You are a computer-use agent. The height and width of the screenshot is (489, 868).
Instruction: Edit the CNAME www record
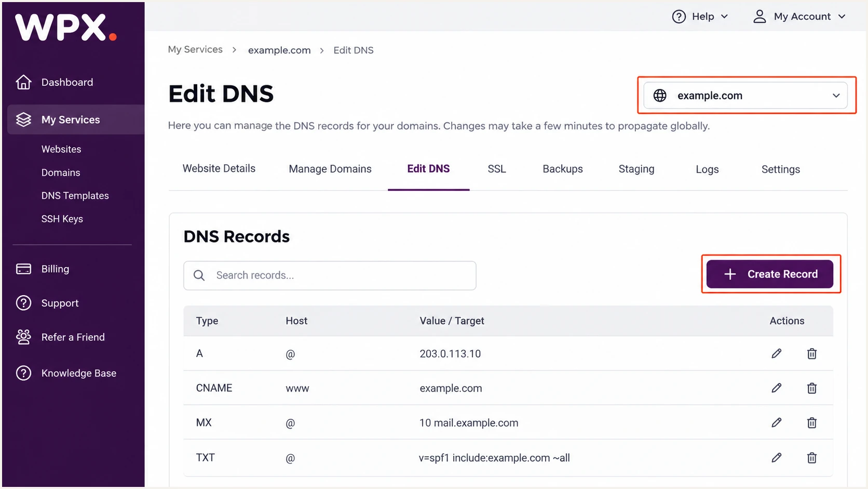tap(777, 388)
